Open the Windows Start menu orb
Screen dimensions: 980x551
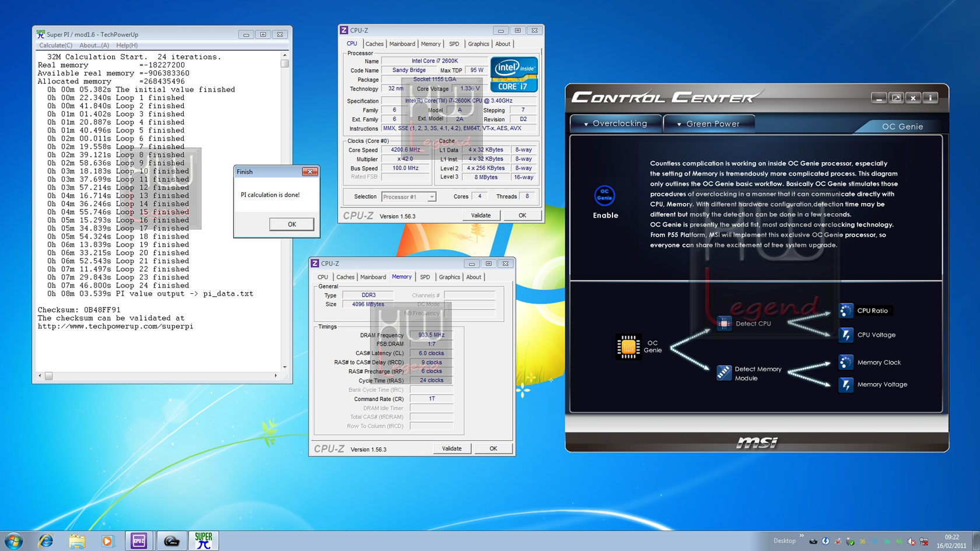pos(14,541)
